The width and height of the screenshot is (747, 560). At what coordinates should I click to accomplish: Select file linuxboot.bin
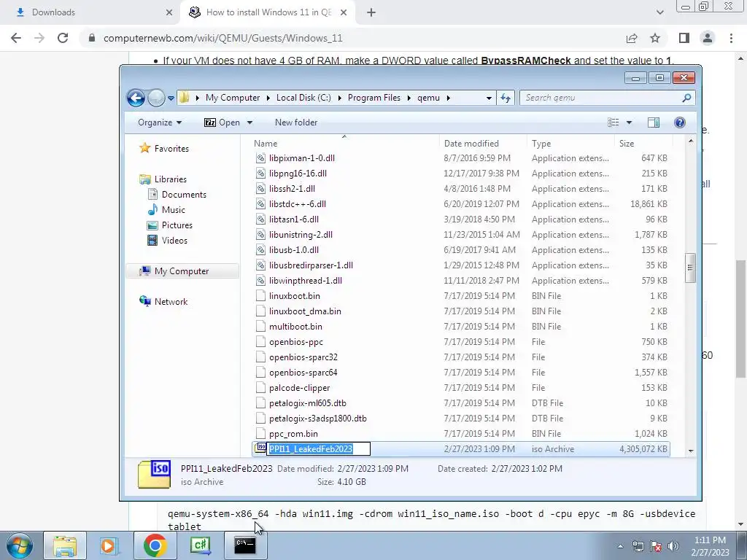(295, 296)
